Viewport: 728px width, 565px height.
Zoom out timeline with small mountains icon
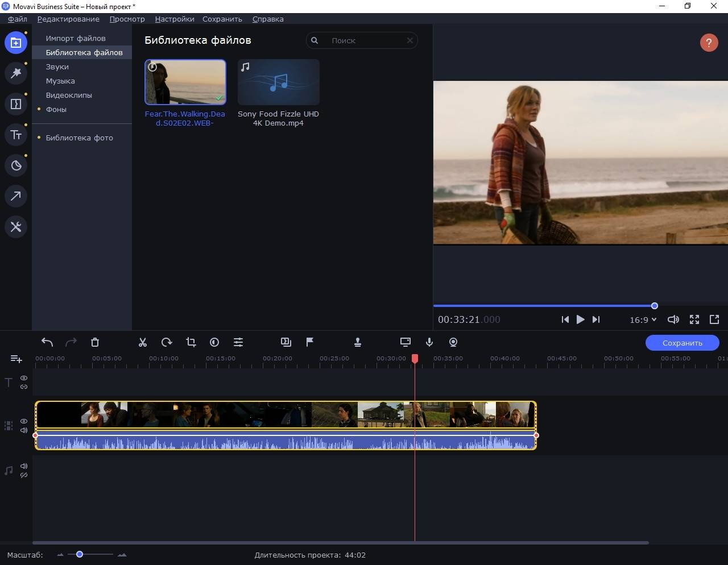click(x=60, y=555)
